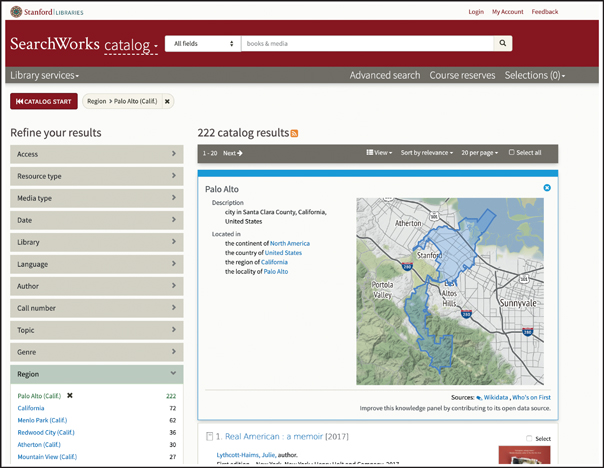Viewport: 604px width, 468px height.
Task: Click the Stanford Libraries logo
Action: [x=47, y=12]
